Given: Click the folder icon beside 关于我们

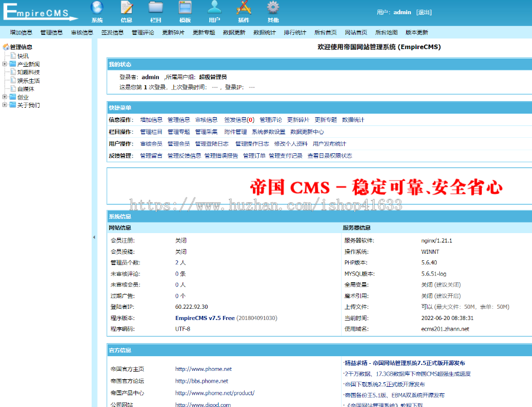Looking at the screenshot, I should 13,105.
